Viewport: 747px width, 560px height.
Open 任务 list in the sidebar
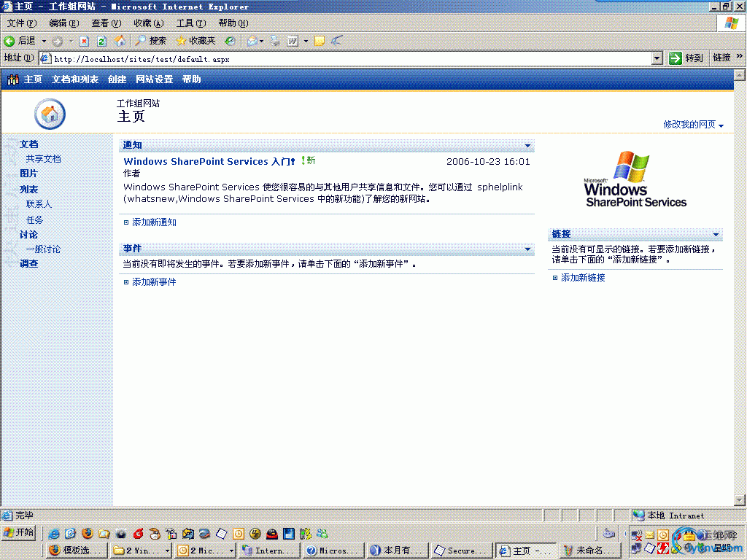click(x=34, y=220)
